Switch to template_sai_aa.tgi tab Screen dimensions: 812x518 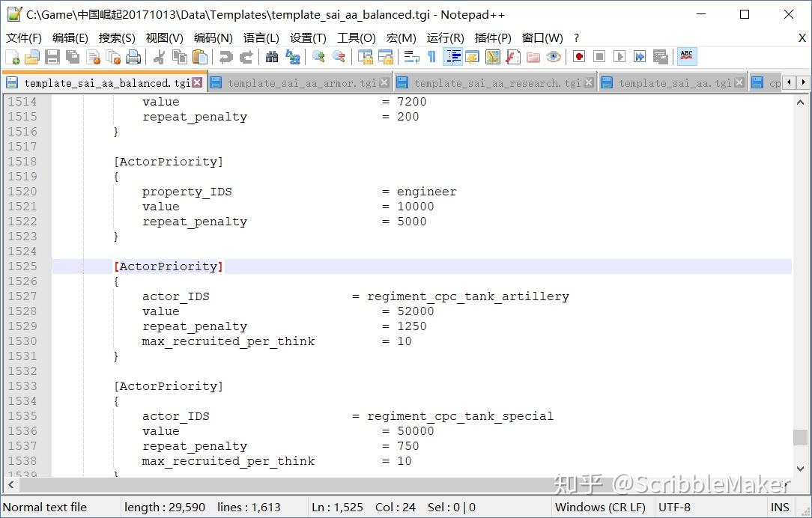(673, 83)
